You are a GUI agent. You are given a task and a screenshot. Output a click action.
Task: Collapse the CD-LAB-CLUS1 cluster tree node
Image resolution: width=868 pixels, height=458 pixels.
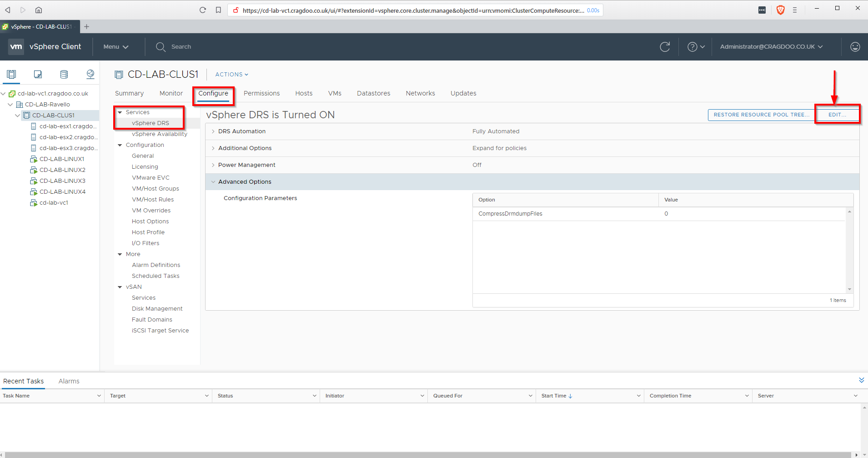(18, 116)
